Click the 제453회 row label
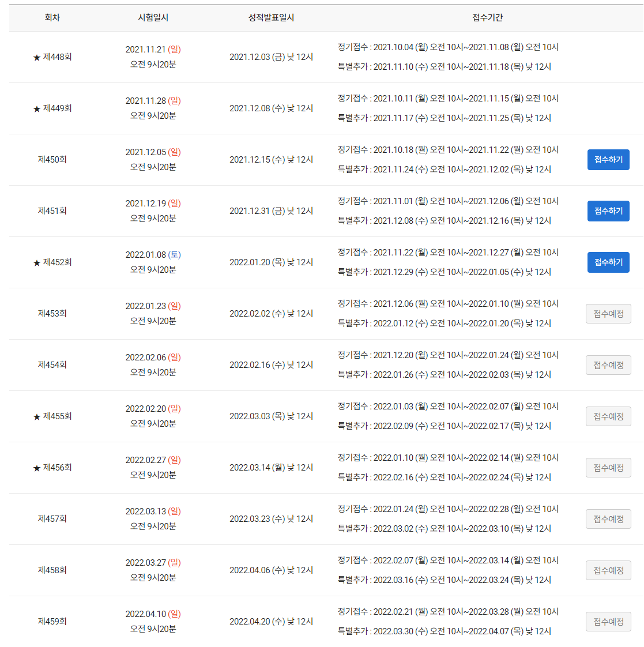The height and width of the screenshot is (647, 644). coord(52,314)
